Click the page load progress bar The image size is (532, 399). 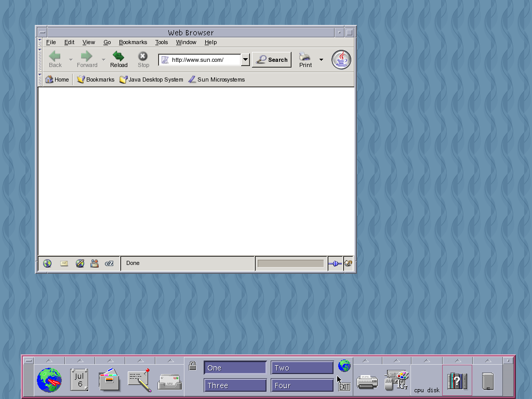tap(290, 263)
